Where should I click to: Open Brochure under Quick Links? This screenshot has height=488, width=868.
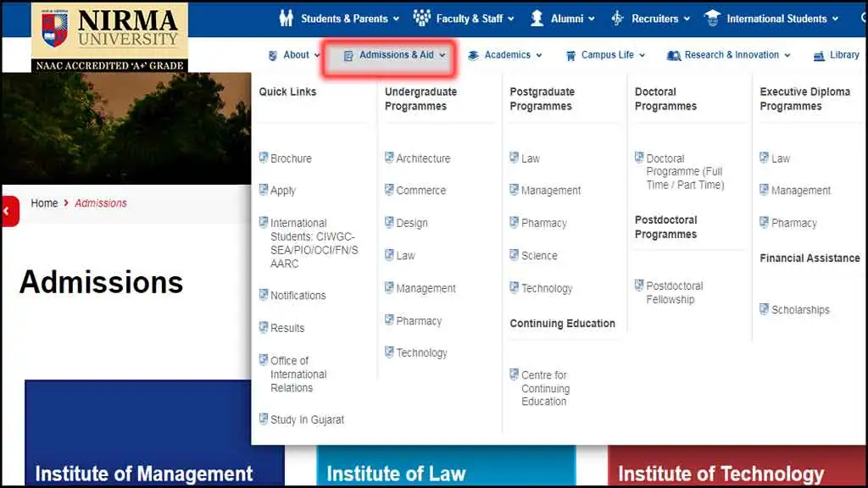coord(291,158)
